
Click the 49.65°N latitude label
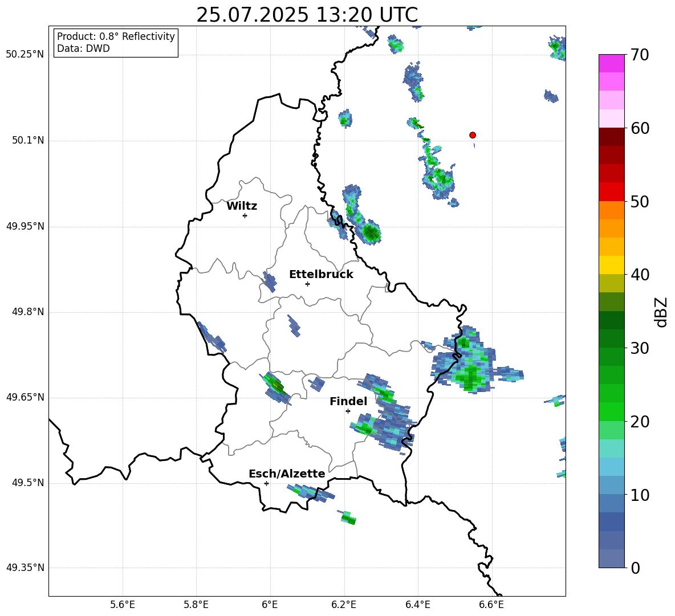(25, 397)
